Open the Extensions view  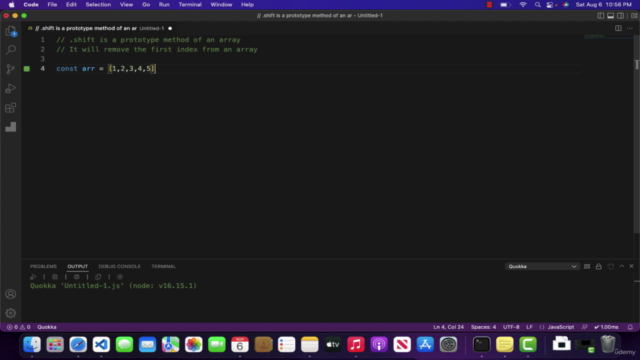pos(11,108)
